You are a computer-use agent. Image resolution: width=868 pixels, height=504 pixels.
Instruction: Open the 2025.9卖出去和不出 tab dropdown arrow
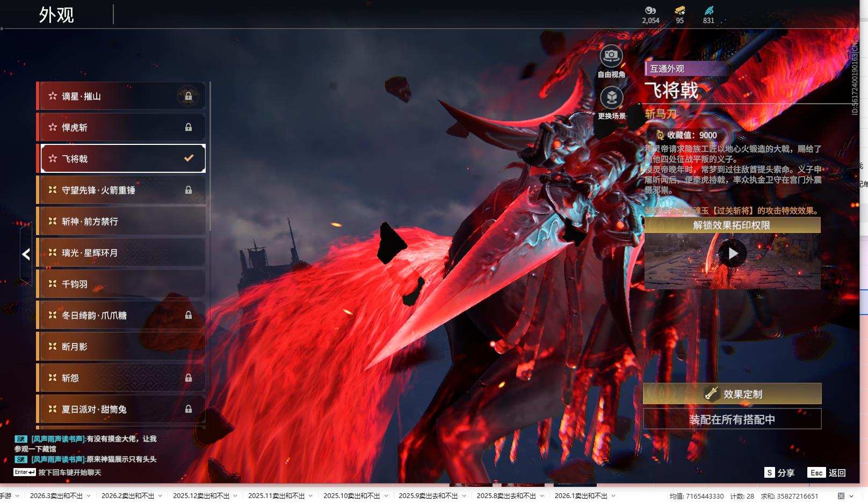tap(464, 496)
